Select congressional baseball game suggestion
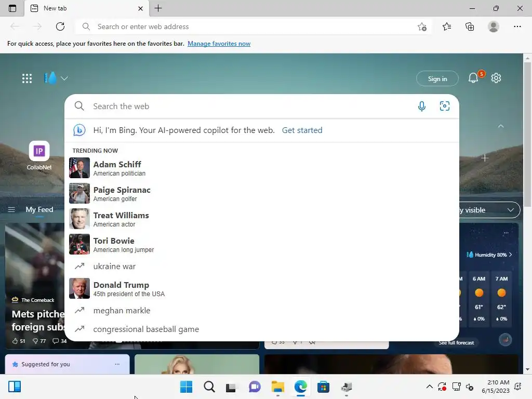Viewport: 532px width, 399px height. pyautogui.click(x=262, y=329)
